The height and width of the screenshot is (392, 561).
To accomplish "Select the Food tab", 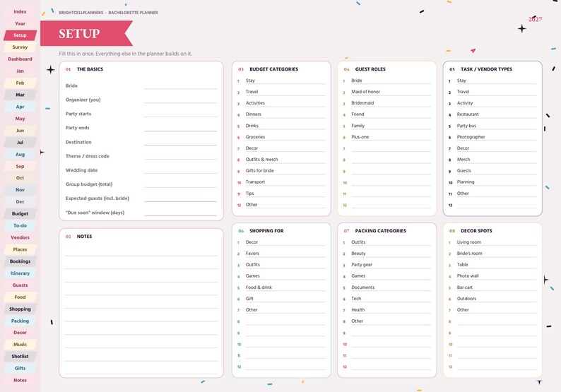I will [x=20, y=297].
